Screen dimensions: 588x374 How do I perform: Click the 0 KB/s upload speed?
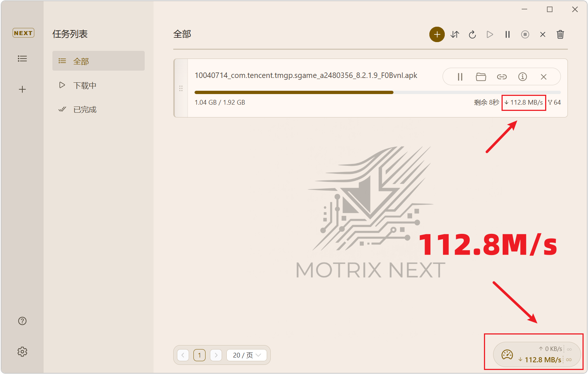point(550,349)
